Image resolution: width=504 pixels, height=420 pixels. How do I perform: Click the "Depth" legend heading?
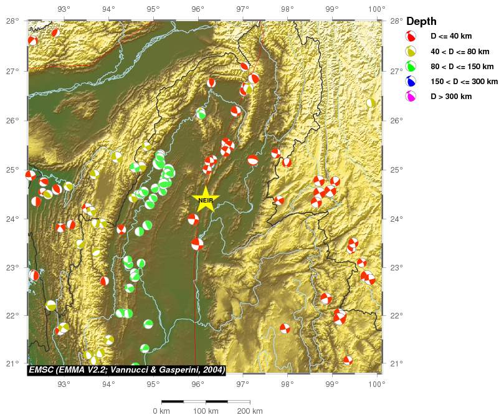point(421,21)
